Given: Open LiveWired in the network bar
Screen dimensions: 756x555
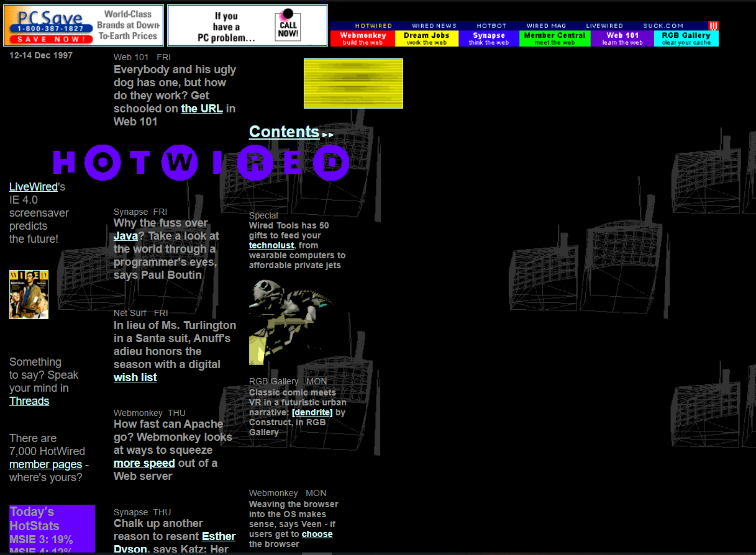Looking at the screenshot, I should tap(604, 26).
